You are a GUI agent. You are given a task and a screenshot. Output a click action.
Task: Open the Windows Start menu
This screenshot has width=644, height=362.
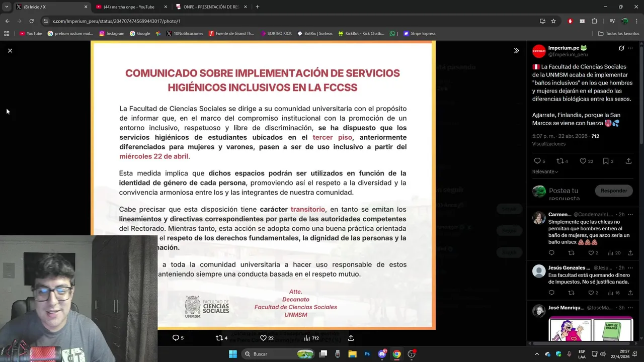coord(233,354)
